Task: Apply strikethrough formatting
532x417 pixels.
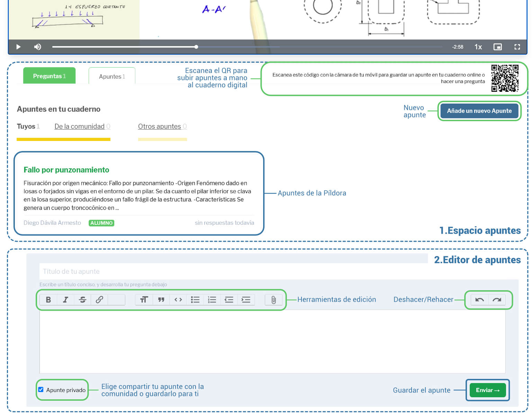Action: coord(82,300)
